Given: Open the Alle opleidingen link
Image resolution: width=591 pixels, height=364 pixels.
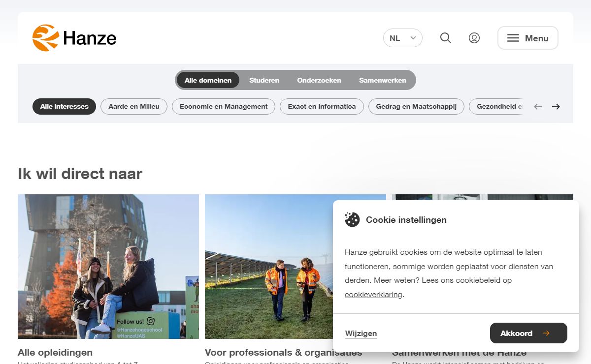Looking at the screenshot, I should point(55,352).
